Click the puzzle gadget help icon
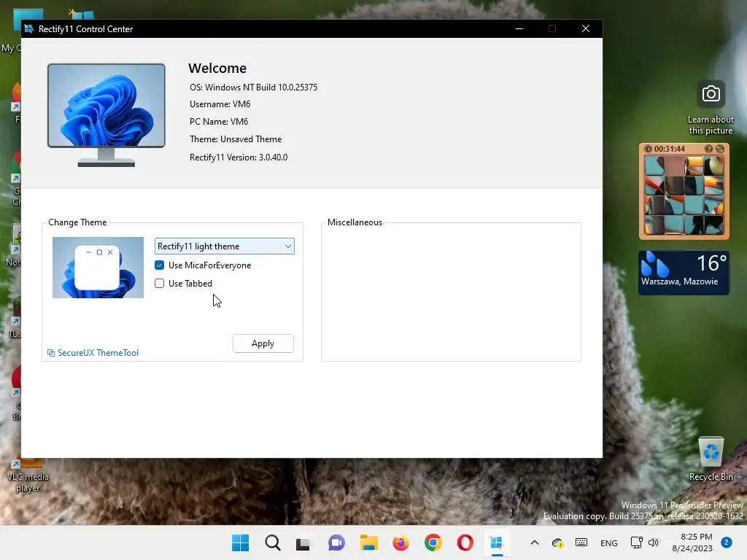Viewport: 747px width, 560px height. pos(709,149)
